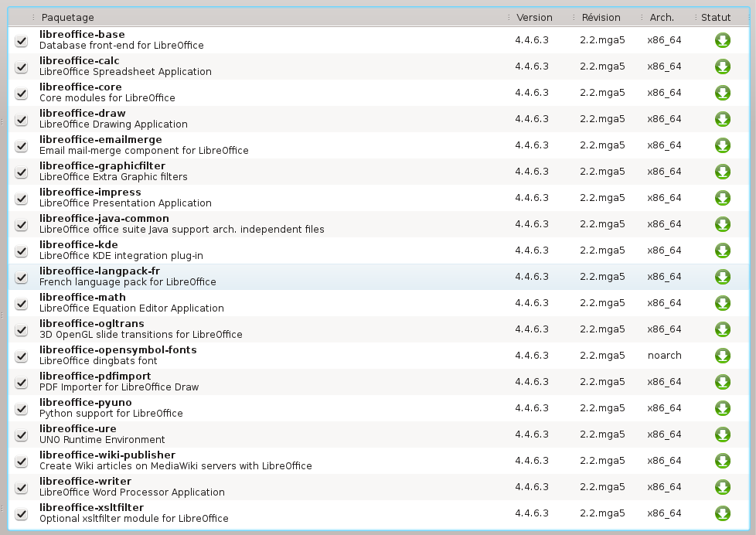Click the status icon in the libreoffice-java-common row
756x535 pixels.
tap(722, 224)
